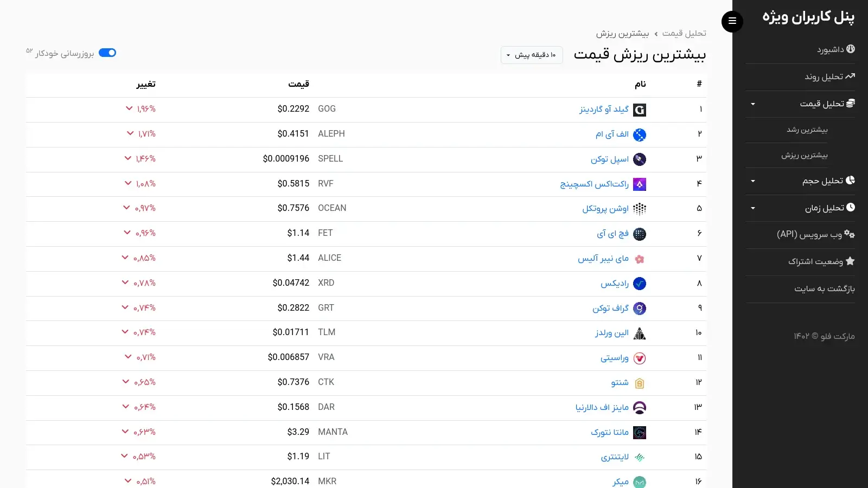Open the اوشن پروتکل coin link
Image resolution: width=868 pixels, height=488 pixels.
coord(605,209)
